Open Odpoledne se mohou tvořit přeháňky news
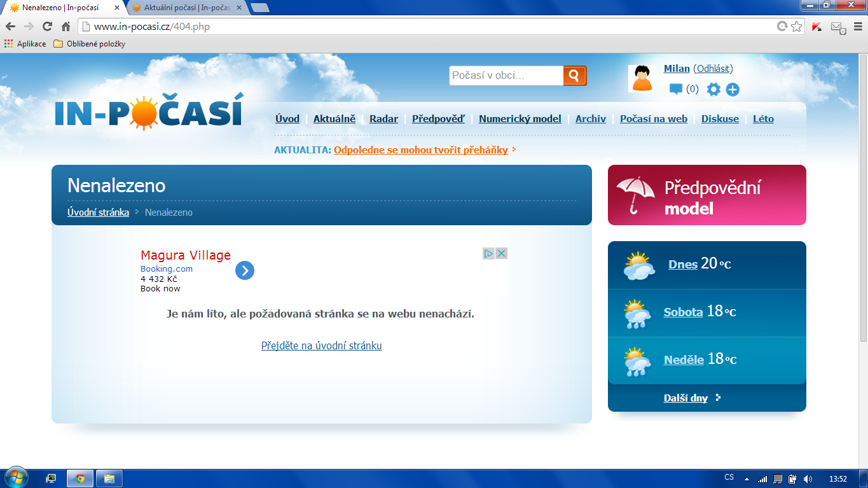Image resolution: width=868 pixels, height=488 pixels. point(421,150)
